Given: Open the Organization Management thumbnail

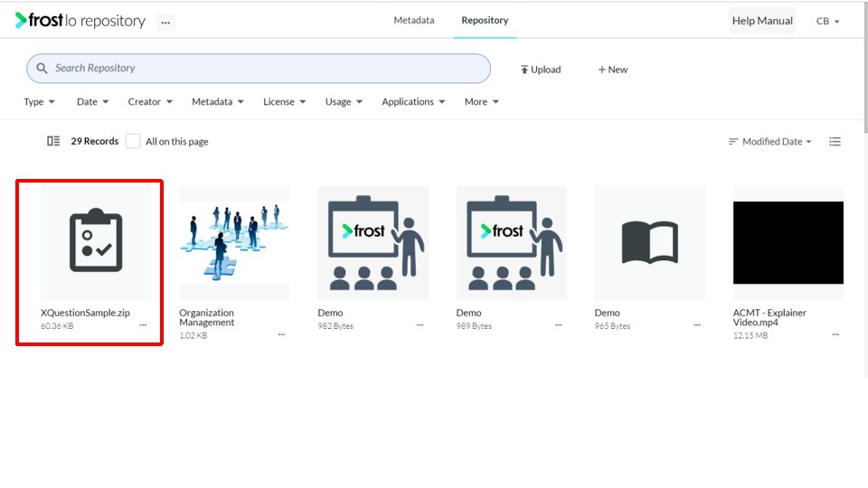Looking at the screenshot, I should click(234, 242).
